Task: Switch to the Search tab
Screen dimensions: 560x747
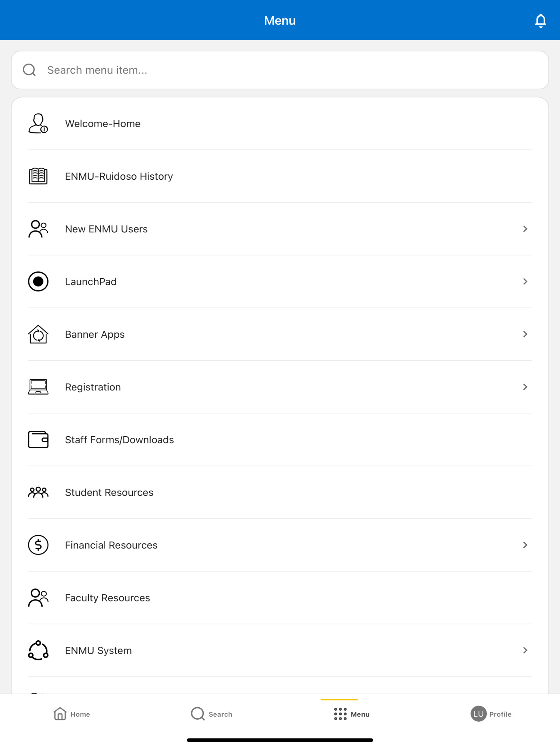Action: pyautogui.click(x=211, y=714)
